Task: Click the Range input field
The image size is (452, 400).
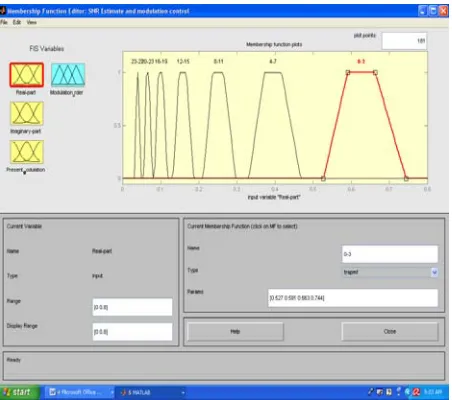Action: point(132,307)
